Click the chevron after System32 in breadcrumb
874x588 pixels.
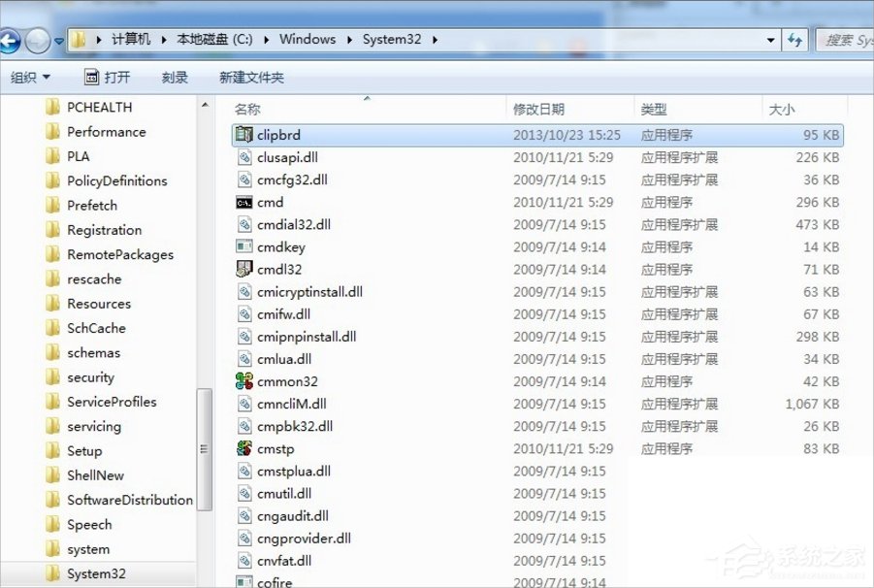coord(434,40)
